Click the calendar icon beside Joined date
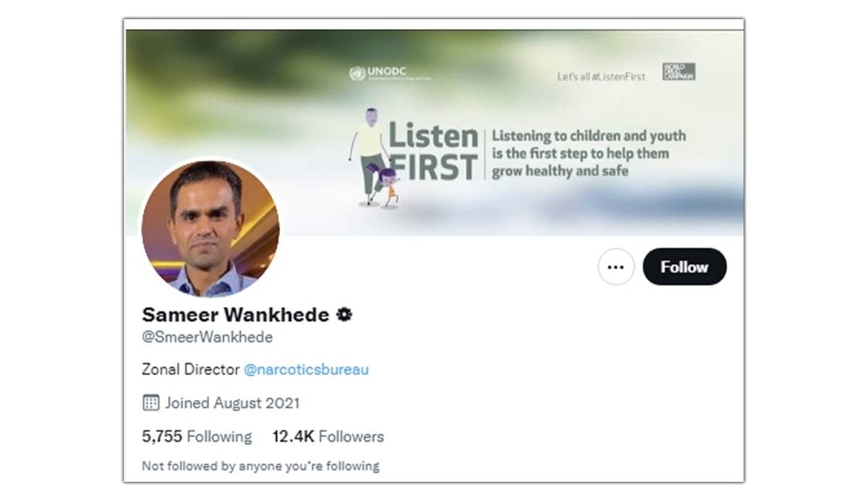Image resolution: width=868 pixels, height=501 pixels. coord(150,403)
